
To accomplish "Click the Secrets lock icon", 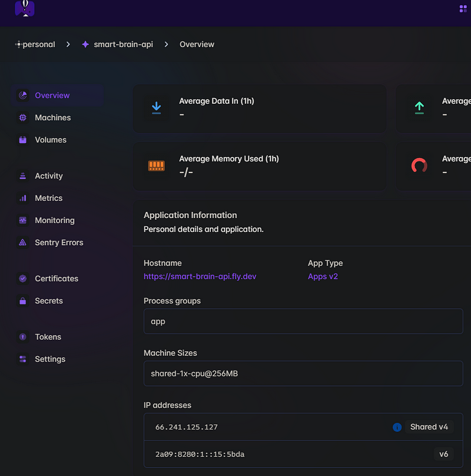I will (23, 300).
